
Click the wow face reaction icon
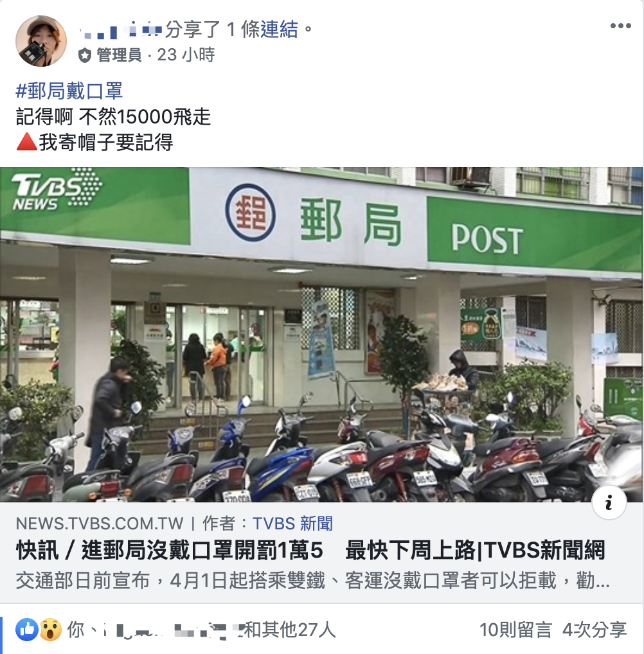point(51,630)
